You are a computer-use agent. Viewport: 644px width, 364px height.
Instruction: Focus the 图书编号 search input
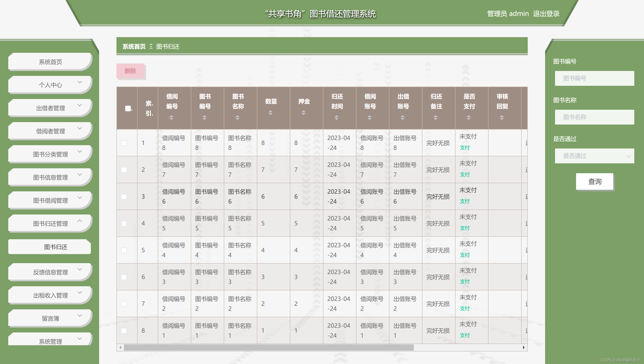point(594,79)
